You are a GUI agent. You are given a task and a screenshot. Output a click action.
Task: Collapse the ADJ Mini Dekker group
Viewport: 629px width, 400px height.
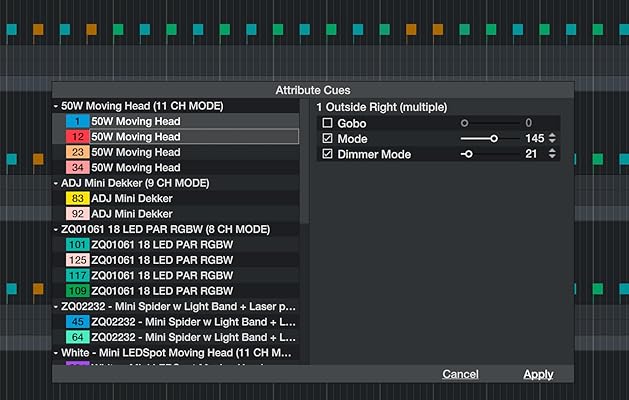pyautogui.click(x=57, y=183)
